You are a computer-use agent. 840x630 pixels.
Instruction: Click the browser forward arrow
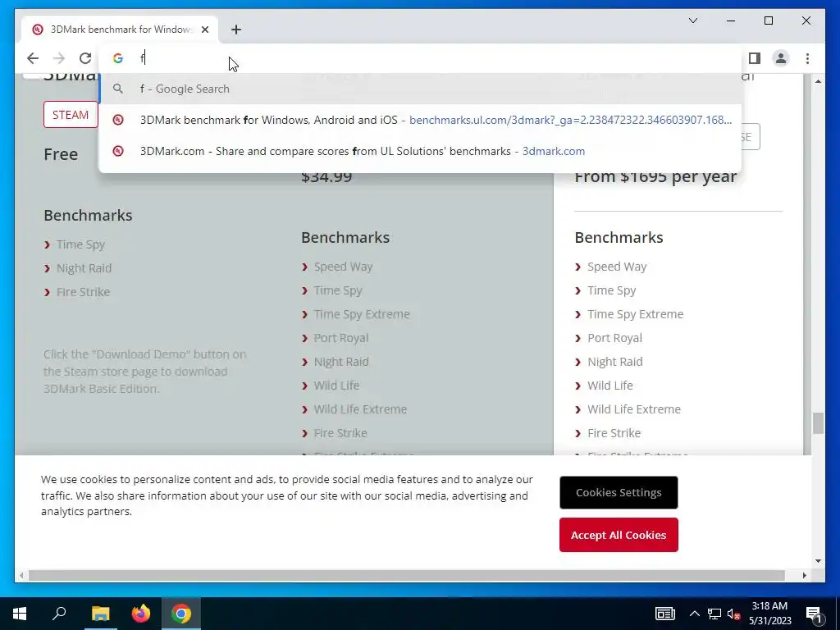59,58
